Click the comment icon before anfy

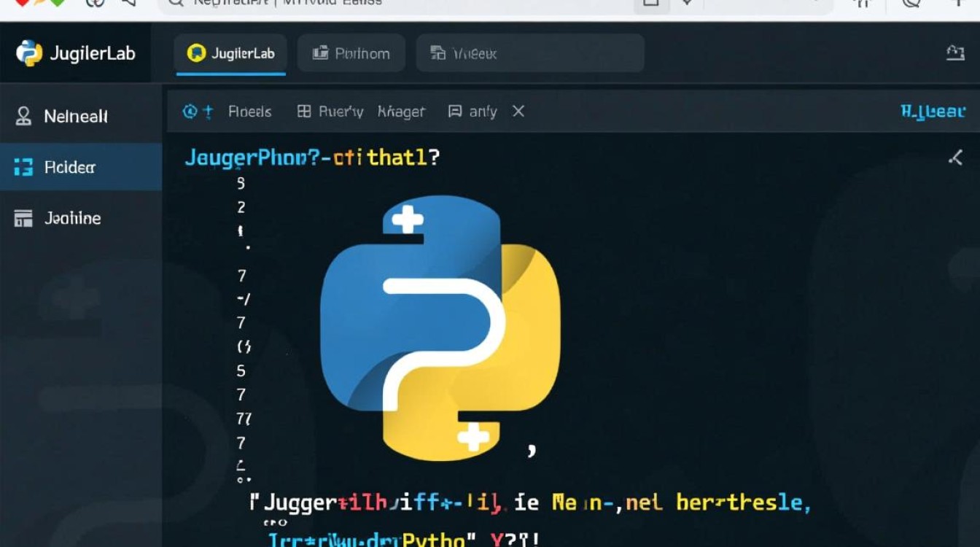pyautogui.click(x=455, y=111)
